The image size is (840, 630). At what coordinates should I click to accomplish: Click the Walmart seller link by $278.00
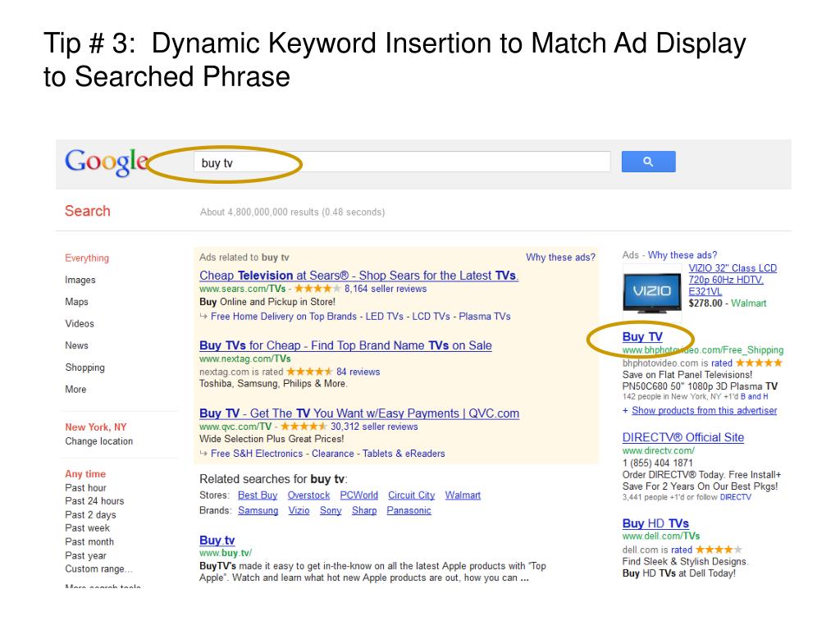pos(748,304)
